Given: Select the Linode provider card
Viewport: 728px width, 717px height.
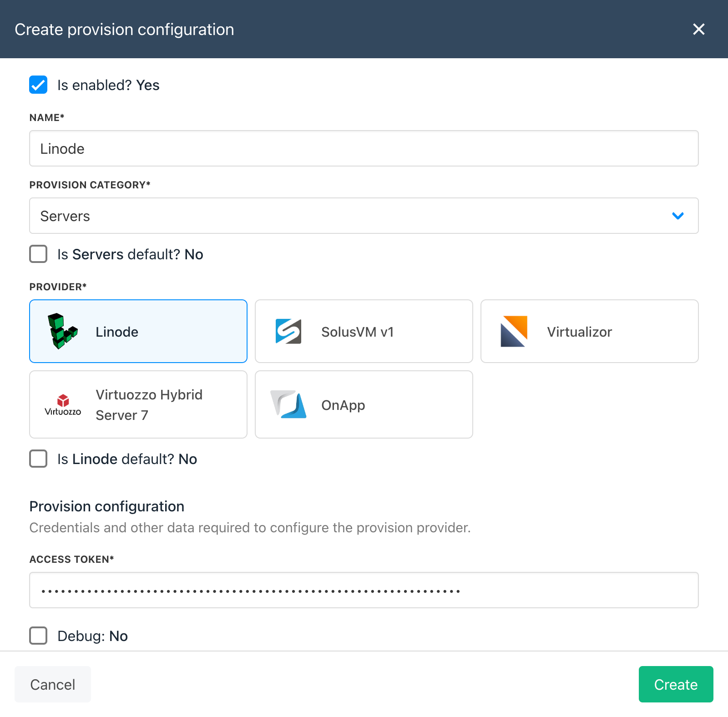Looking at the screenshot, I should 138,331.
